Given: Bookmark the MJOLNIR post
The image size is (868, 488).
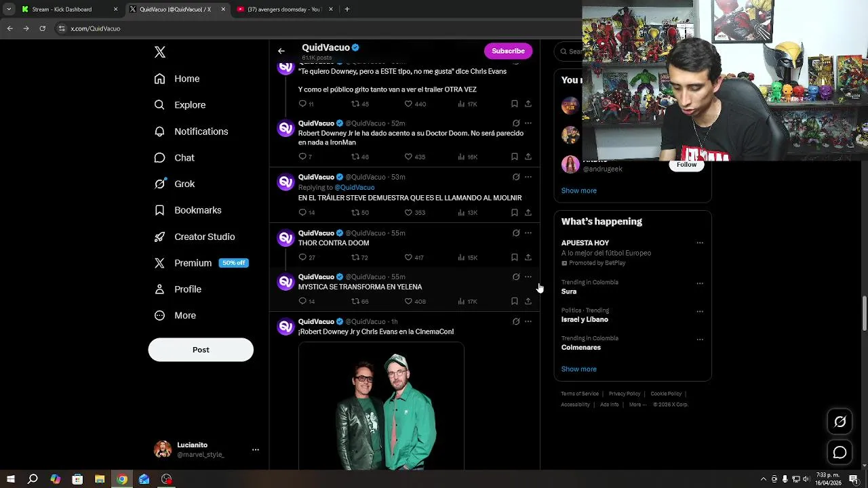Looking at the screenshot, I should click(515, 212).
